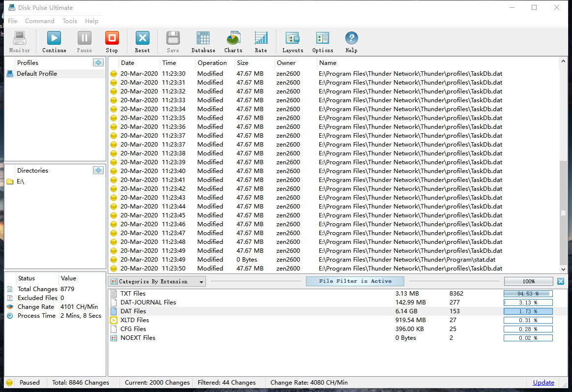
Task: Open the Tools menu
Action: pyautogui.click(x=70, y=21)
